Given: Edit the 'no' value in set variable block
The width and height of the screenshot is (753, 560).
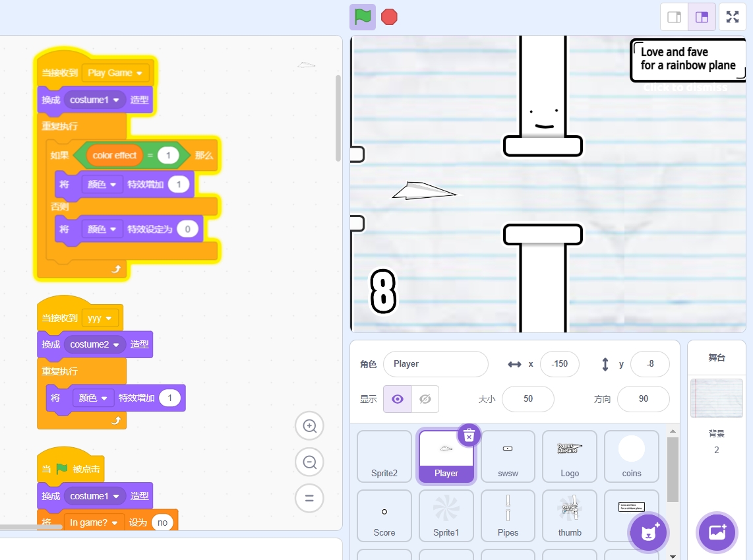Looking at the screenshot, I should point(162,522).
